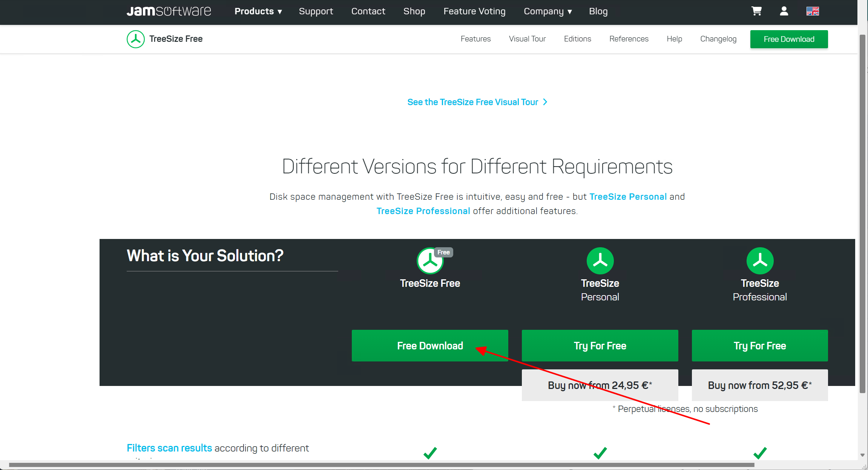
Task: Jump to the Visual Tour section
Action: click(527, 39)
